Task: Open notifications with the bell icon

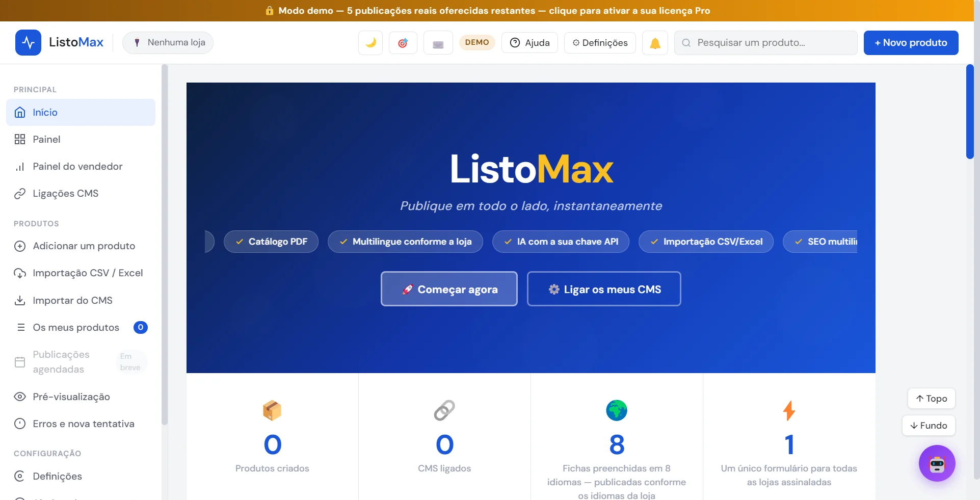Action: click(x=655, y=43)
